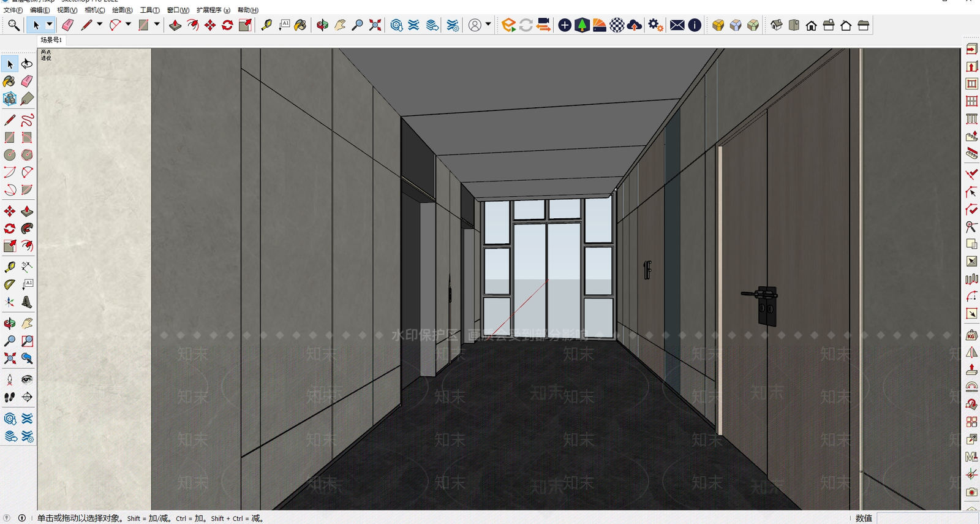Screen dimensions: 980x524
Task: Select the Offset tool in left toolbar
Action: point(27,246)
